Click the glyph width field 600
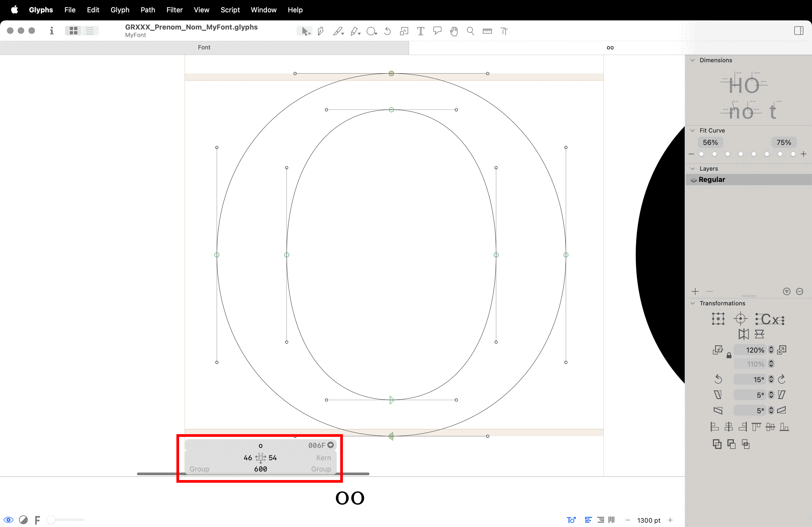Image resolution: width=812 pixels, height=527 pixels. tap(261, 469)
